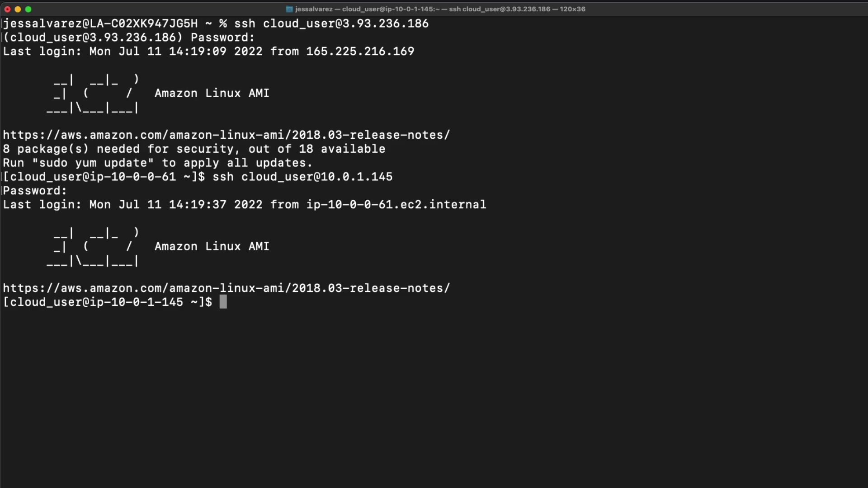Click the first Amazon Linux AMI label
This screenshot has height=488, width=868.
pos(212,93)
